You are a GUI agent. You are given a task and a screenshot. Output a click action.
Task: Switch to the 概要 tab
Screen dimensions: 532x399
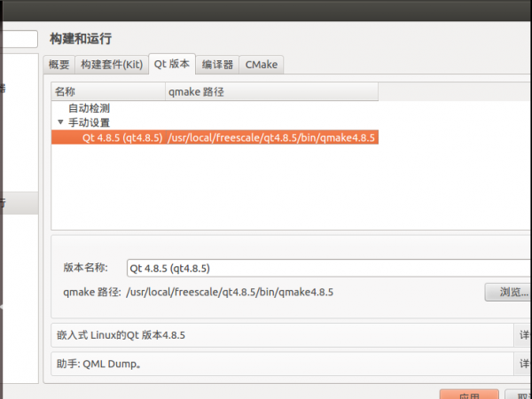point(59,65)
